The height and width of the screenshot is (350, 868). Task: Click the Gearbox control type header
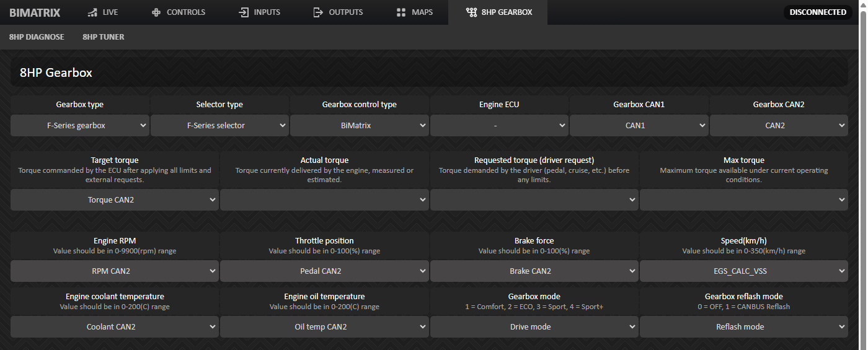360,105
